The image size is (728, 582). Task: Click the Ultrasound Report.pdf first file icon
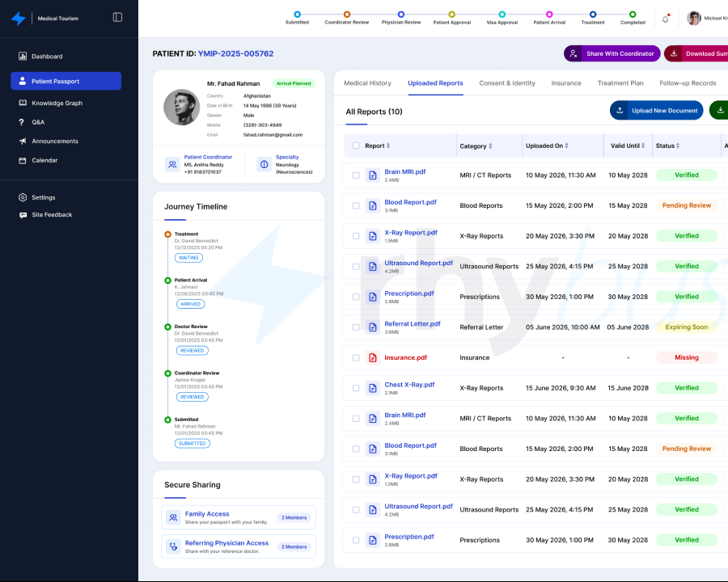pos(372,267)
